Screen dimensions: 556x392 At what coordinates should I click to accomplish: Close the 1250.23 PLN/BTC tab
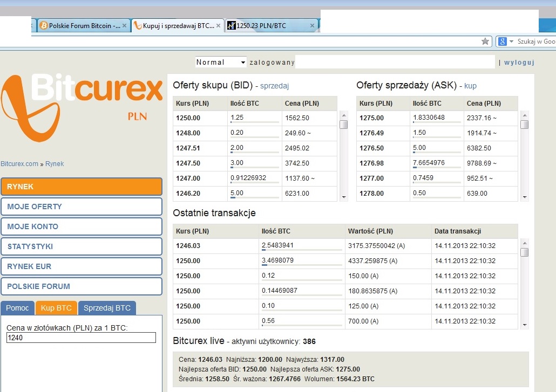pyautogui.click(x=312, y=25)
